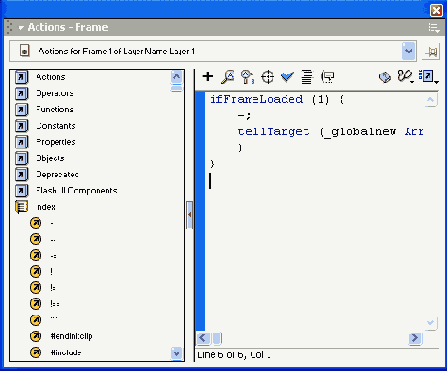Run Check Syntax with the blue checkmark icon
Image resolution: width=447 pixels, height=371 pixels.
(x=287, y=77)
